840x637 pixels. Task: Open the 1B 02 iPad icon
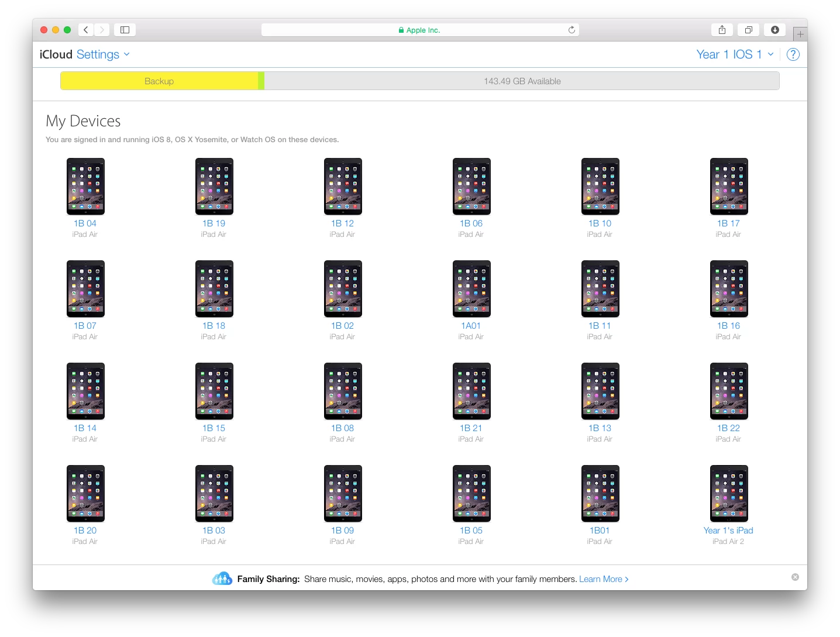tap(343, 288)
